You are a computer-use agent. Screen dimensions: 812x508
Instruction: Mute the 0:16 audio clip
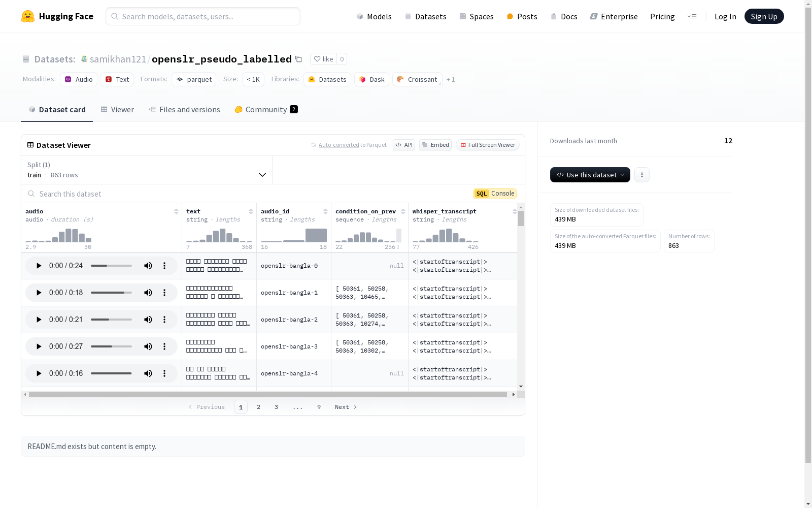point(148,373)
